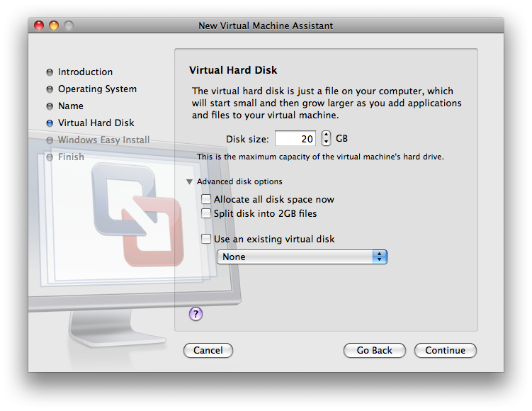Click the Cancel button

point(208,350)
